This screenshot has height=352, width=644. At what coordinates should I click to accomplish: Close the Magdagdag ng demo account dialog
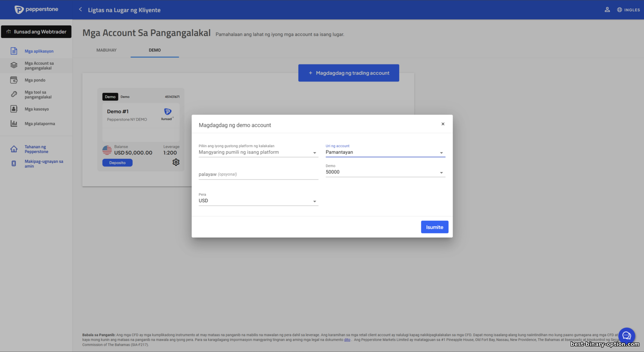[443, 124]
